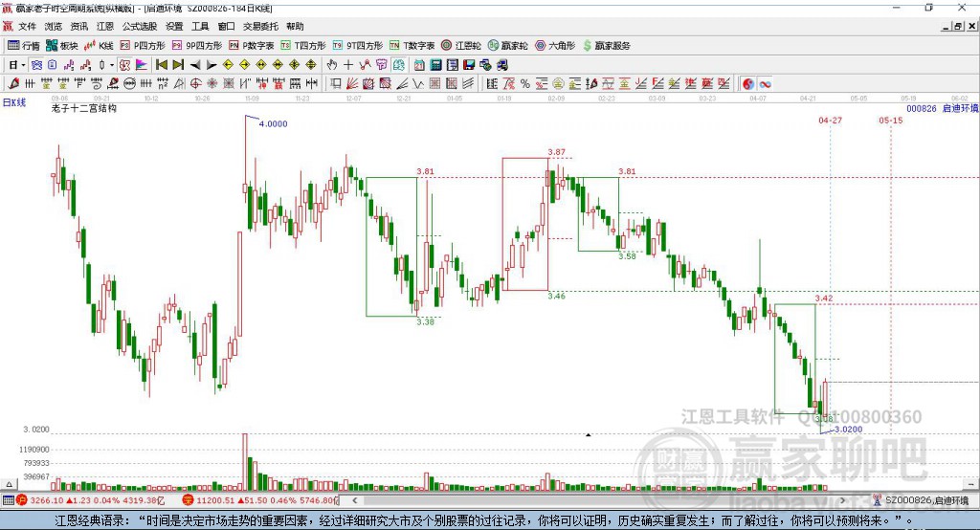Screen dimensions: 980x530
Task: Click the Shanghai index 3266.10 status
Action: pos(91,500)
